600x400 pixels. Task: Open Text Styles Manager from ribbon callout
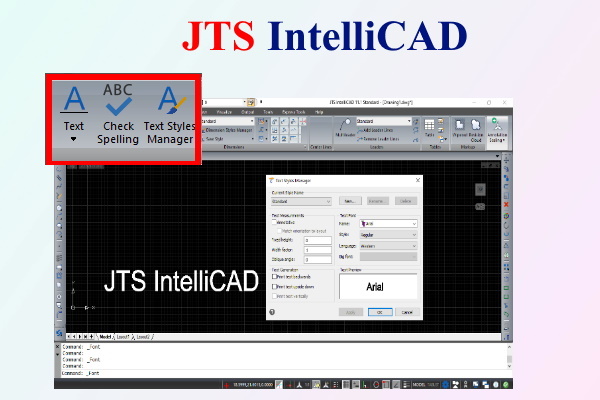[170, 114]
